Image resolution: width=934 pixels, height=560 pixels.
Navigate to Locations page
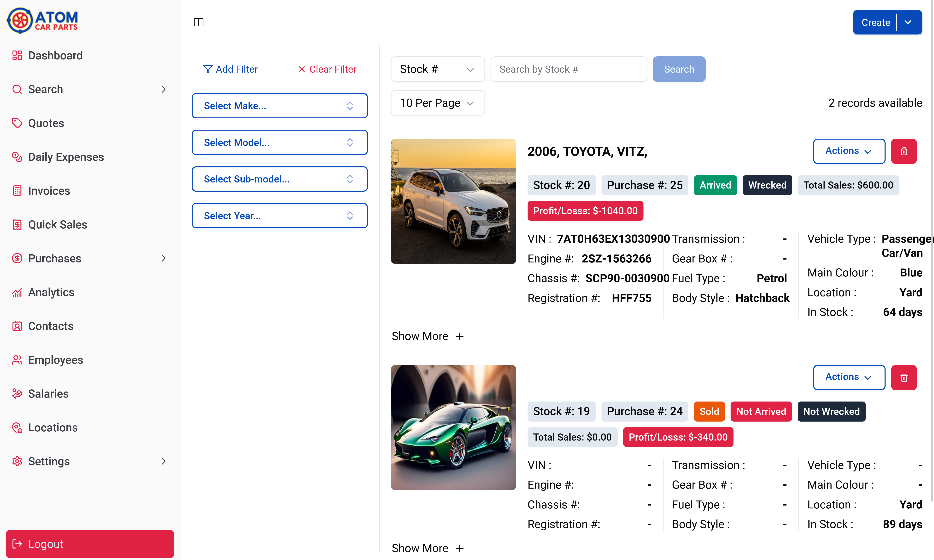(53, 428)
